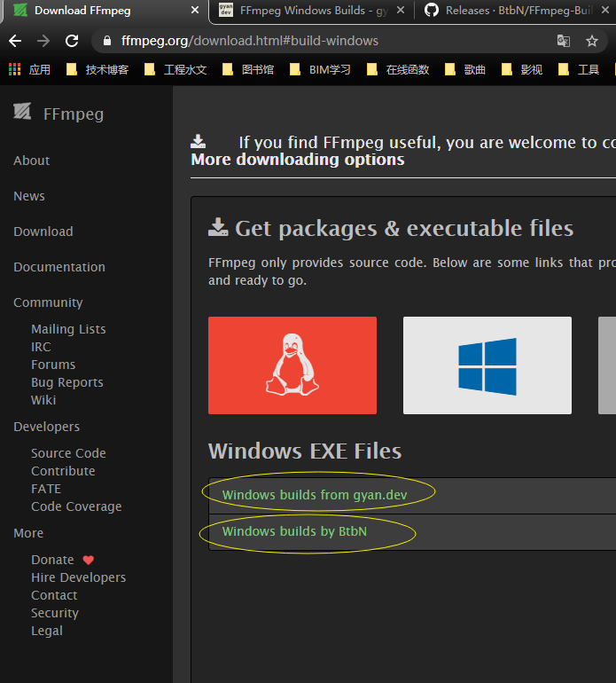Select More in the sidebar
Image resolution: width=616 pixels, height=683 pixels.
coord(28,534)
